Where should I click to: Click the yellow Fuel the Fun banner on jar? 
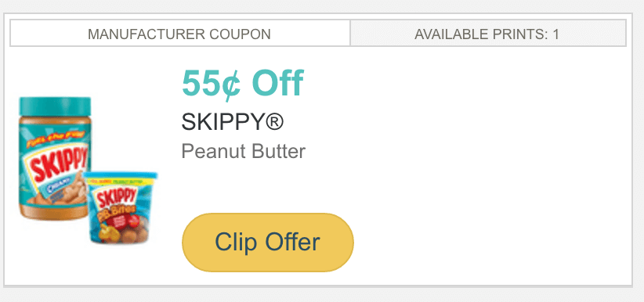56,139
